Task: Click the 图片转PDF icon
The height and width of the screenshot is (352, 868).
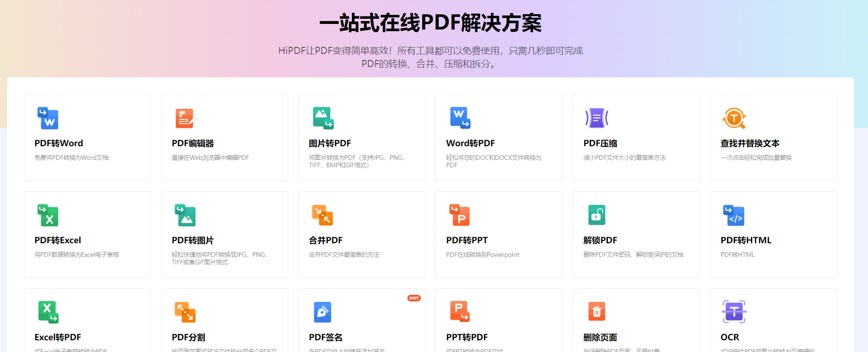Action: (323, 118)
